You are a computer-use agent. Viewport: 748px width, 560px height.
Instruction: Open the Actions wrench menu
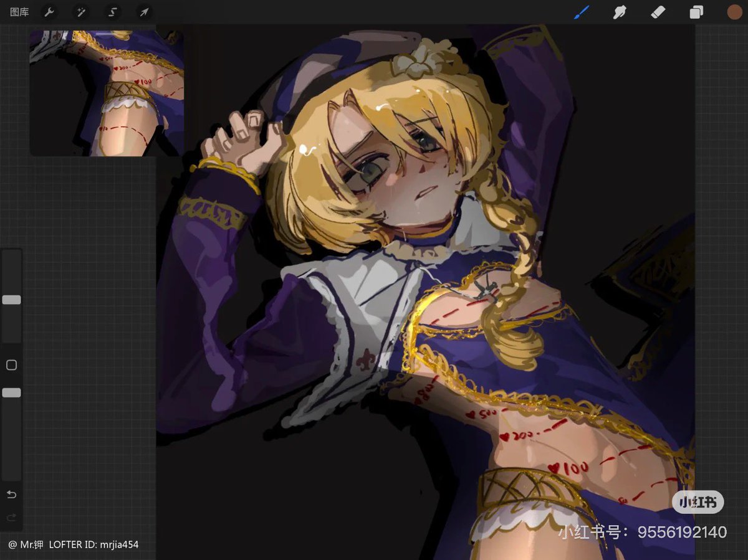[49, 12]
